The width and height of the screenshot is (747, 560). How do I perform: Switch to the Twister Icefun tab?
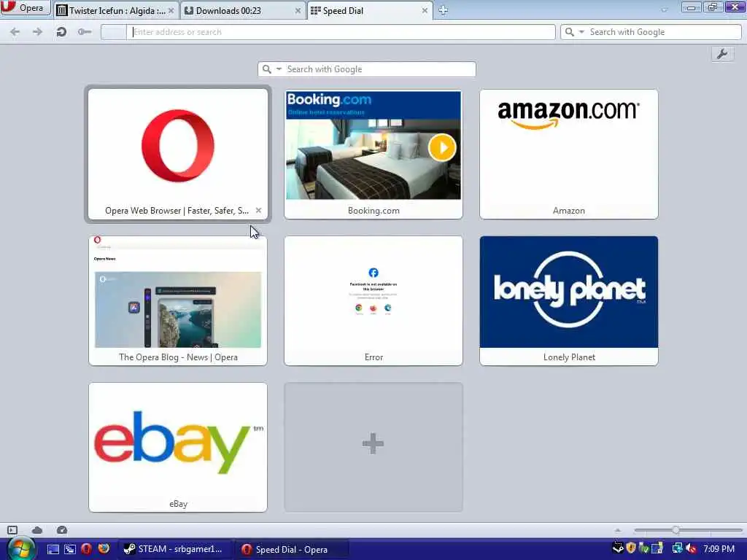click(117, 10)
